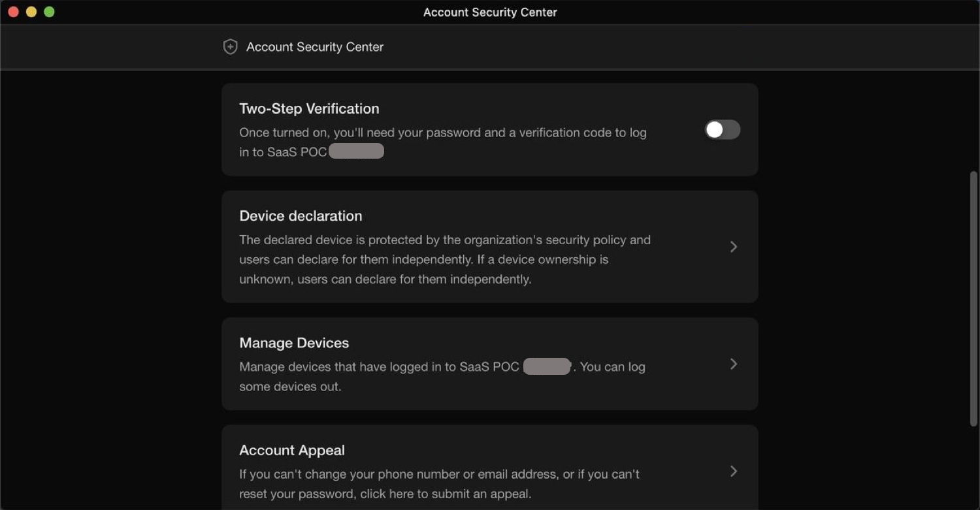Click the Two-Step Verification heading
The image size is (980, 510).
pos(309,108)
